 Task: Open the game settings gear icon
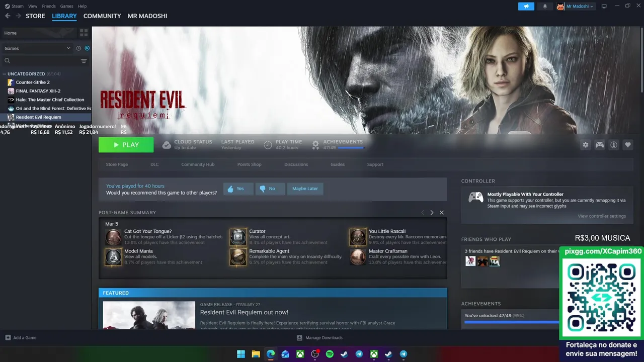(586, 145)
